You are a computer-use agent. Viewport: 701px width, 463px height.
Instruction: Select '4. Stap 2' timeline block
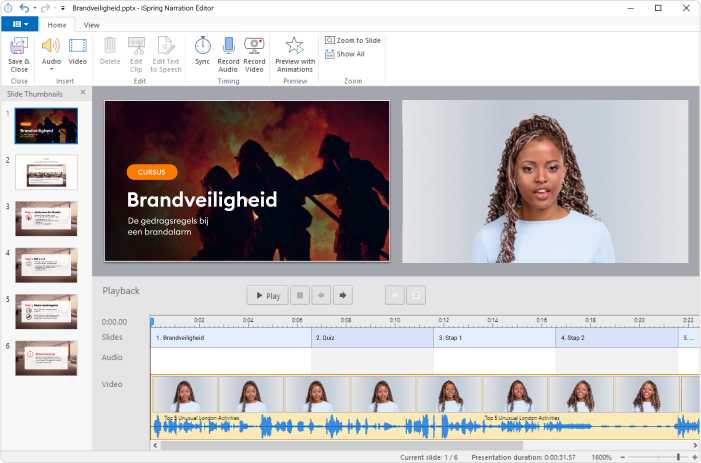[x=617, y=338]
